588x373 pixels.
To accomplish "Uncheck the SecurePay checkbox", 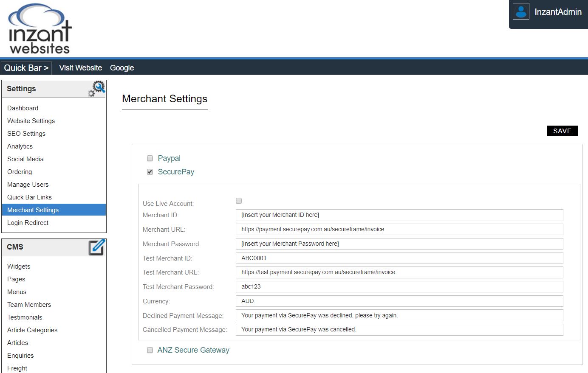I will pyautogui.click(x=150, y=172).
